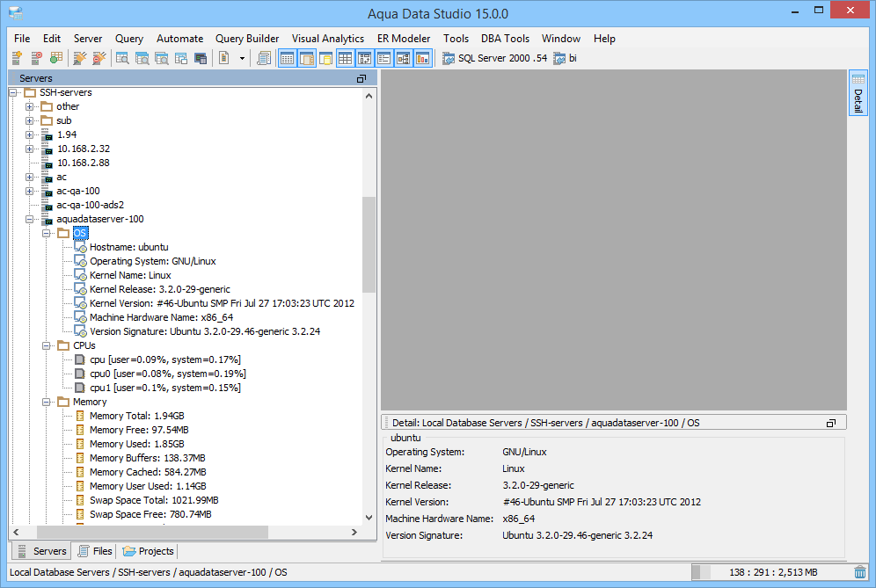Switch to the Files tab

(x=95, y=551)
